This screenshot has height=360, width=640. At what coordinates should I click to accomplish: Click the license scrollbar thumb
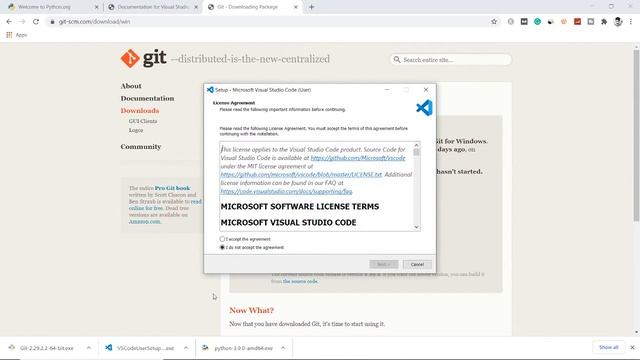[416, 152]
